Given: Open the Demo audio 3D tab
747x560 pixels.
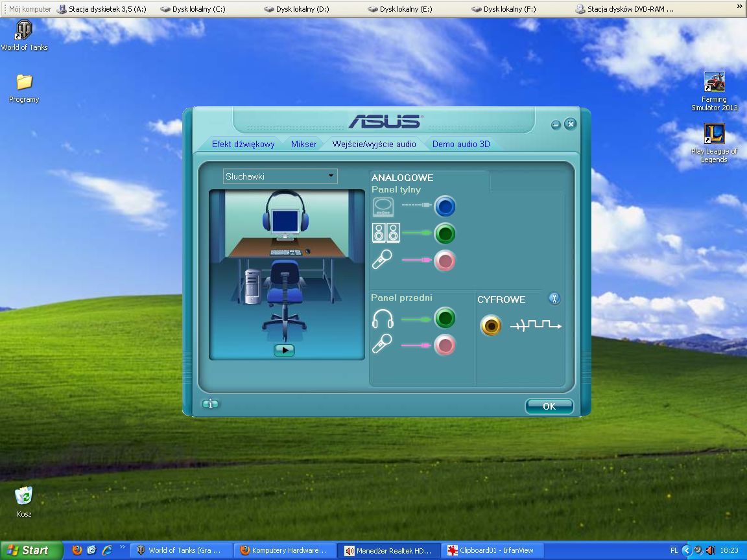Looking at the screenshot, I should (x=460, y=145).
